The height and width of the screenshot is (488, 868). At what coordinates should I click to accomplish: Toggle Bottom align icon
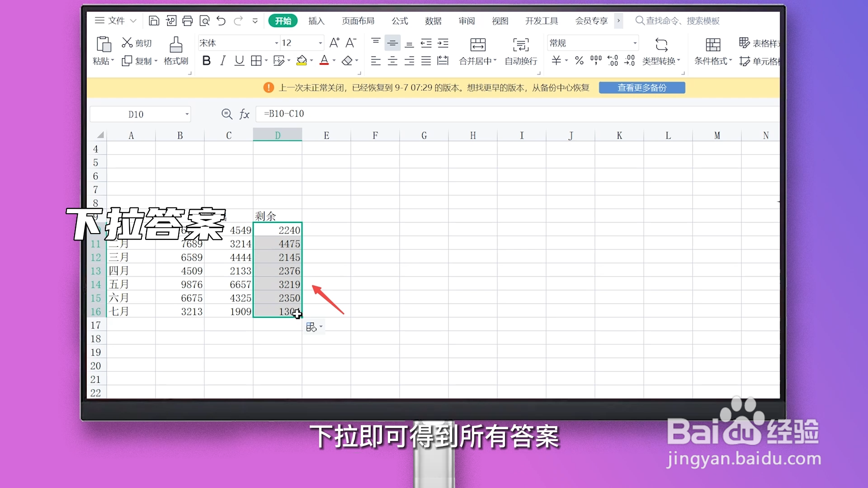(x=409, y=43)
